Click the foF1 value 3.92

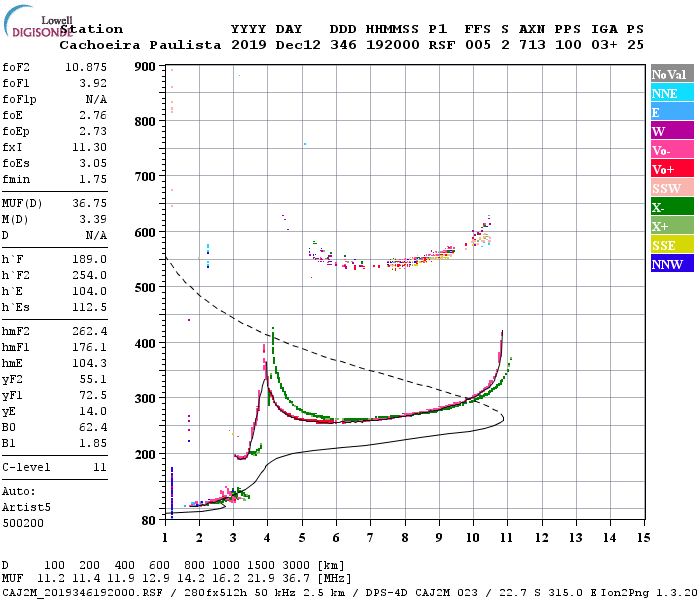coord(93,83)
